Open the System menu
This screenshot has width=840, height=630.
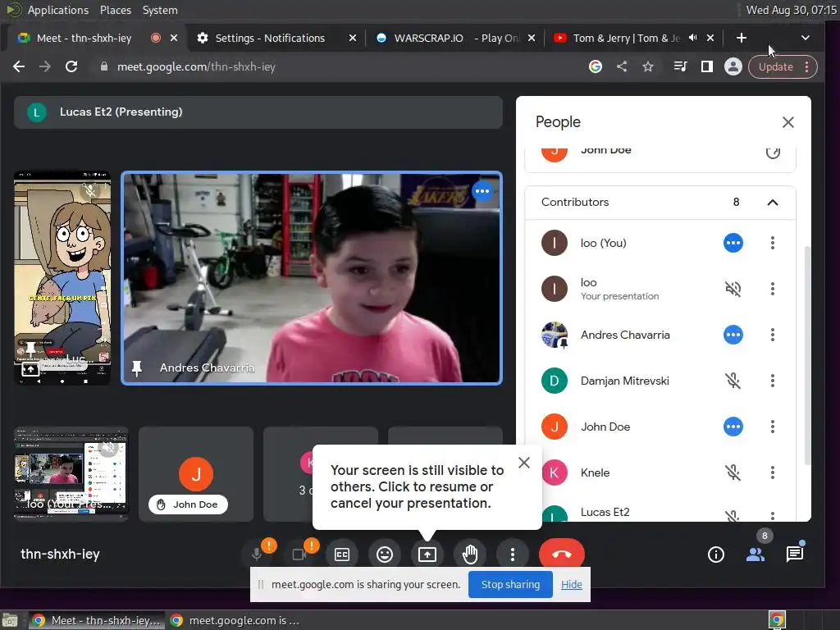click(160, 10)
